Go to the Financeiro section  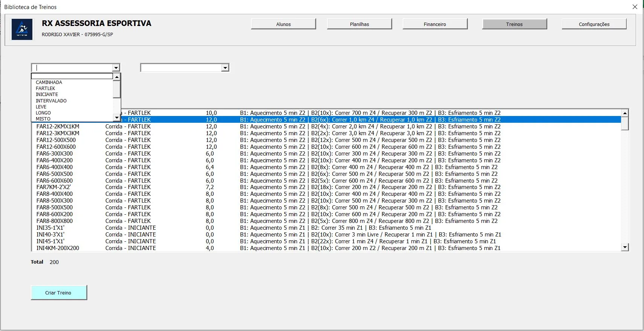point(435,24)
